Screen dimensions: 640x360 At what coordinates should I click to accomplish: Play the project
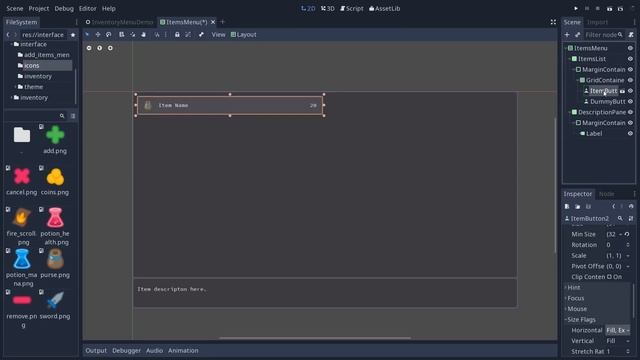tap(576, 9)
